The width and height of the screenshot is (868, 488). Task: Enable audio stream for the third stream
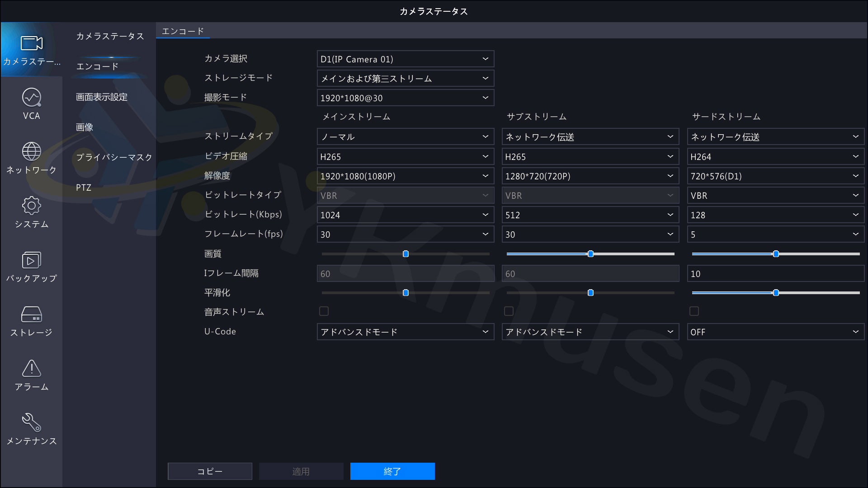tap(694, 311)
